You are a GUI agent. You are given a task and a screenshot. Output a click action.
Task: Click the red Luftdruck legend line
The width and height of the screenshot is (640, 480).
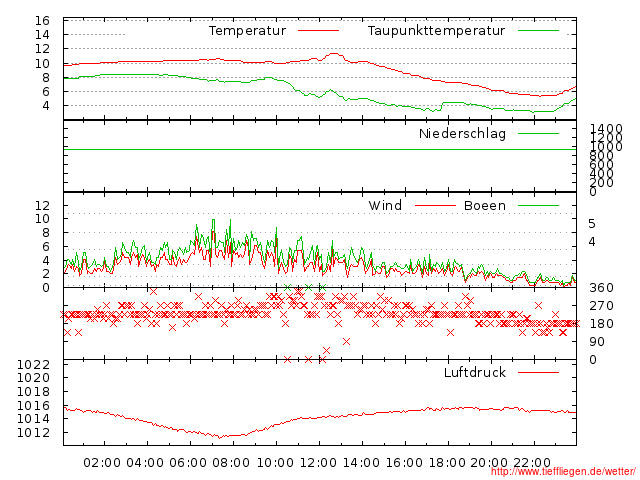coord(538,373)
